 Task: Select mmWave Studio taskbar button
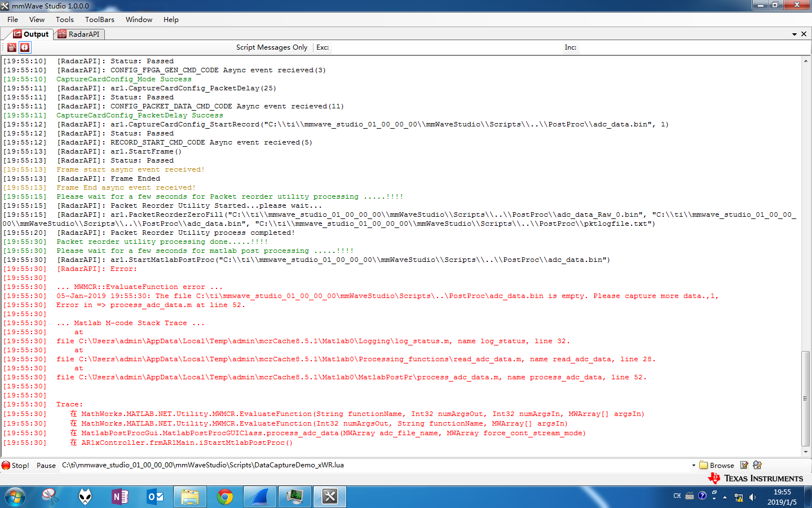tap(330, 497)
